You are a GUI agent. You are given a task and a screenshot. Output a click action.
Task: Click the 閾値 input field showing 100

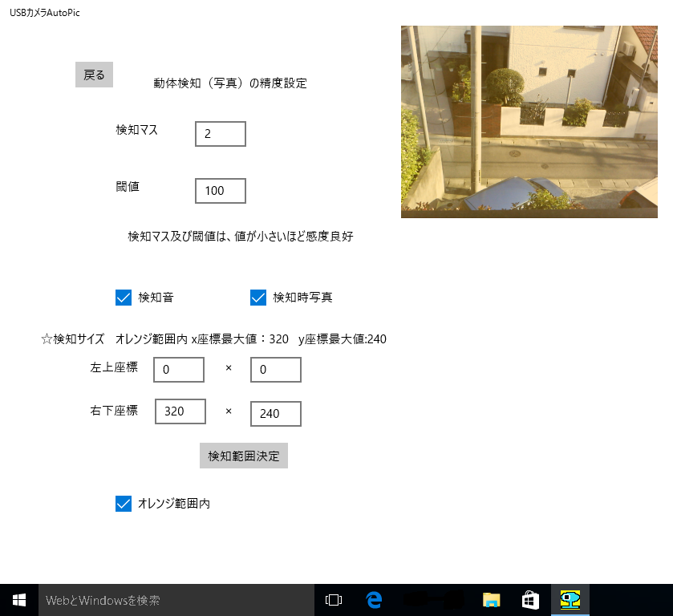click(x=220, y=191)
